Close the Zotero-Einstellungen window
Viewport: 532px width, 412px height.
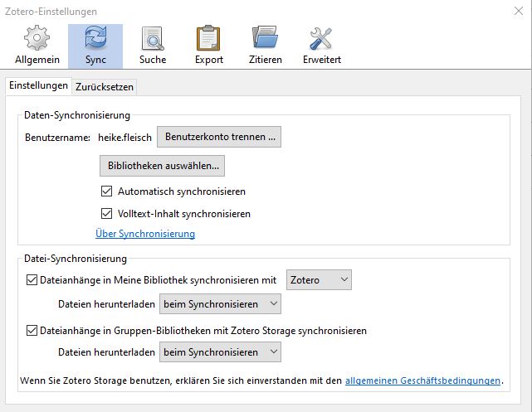pyautogui.click(x=519, y=11)
